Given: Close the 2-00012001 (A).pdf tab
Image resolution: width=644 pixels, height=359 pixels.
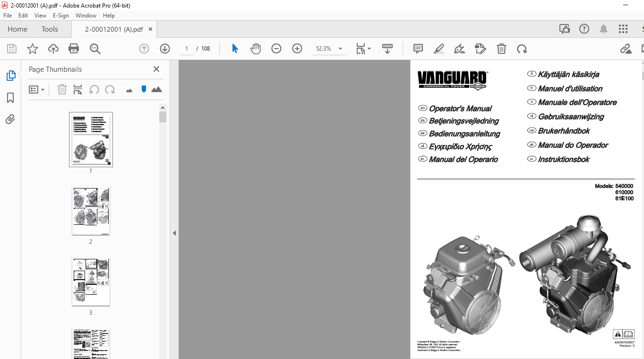Looking at the screenshot, I should 151,29.
